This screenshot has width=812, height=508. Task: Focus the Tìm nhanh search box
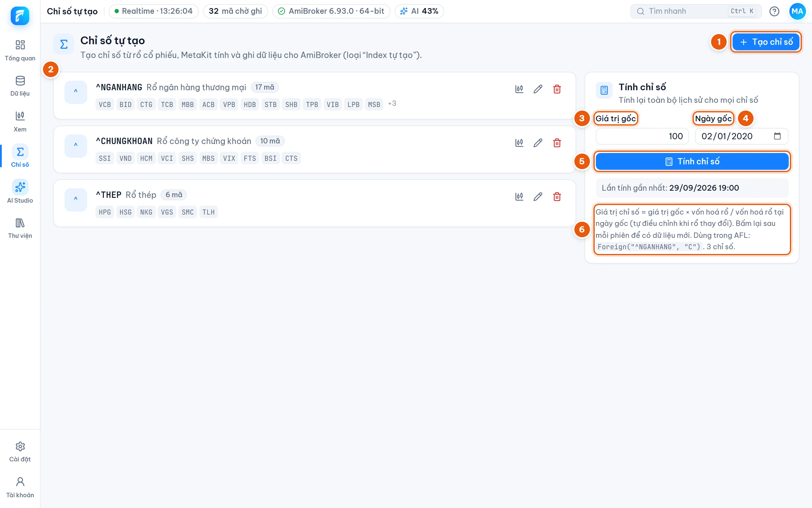coord(696,11)
